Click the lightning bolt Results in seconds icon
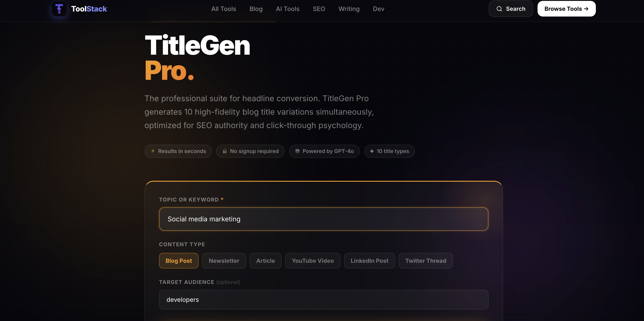Viewport: 644px width, 321px height. click(x=153, y=151)
